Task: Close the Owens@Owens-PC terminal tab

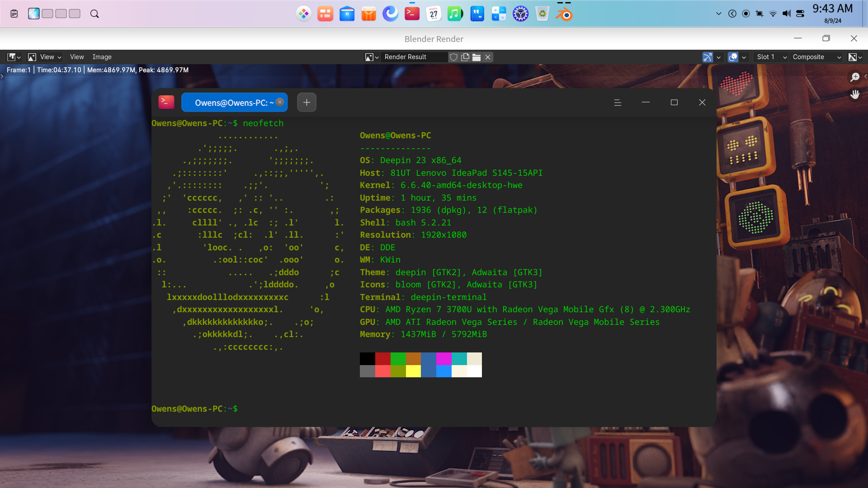Action: [x=280, y=102]
